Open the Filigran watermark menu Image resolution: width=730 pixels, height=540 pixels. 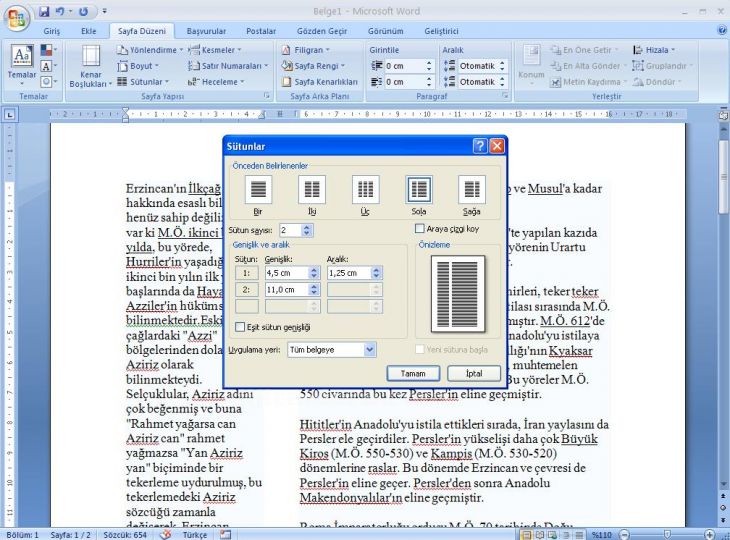pos(305,50)
